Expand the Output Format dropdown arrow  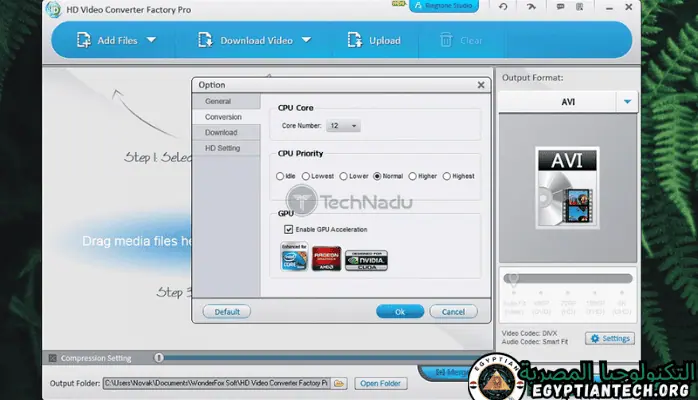point(627,102)
